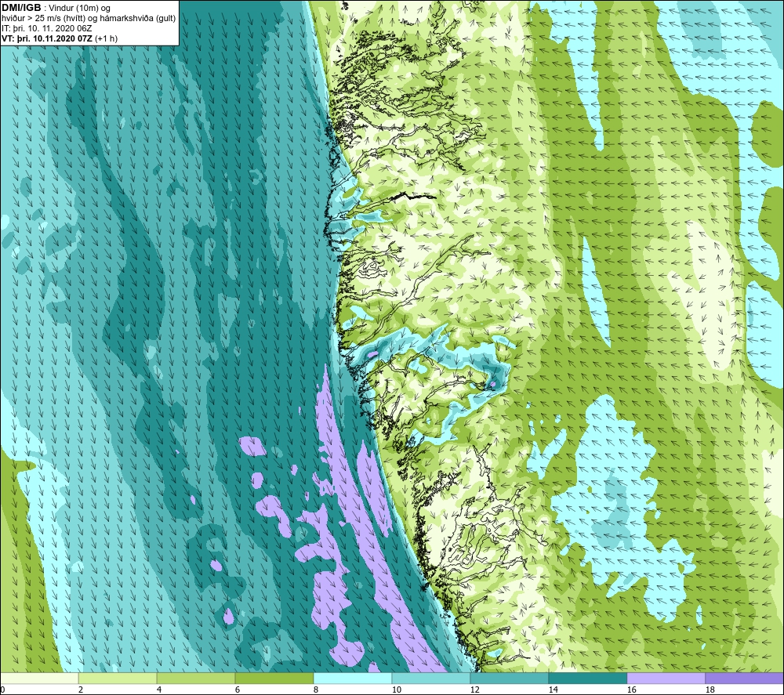This screenshot has width=784, height=695.
Task: Click the legend scale label '2'
Action: 81,690
